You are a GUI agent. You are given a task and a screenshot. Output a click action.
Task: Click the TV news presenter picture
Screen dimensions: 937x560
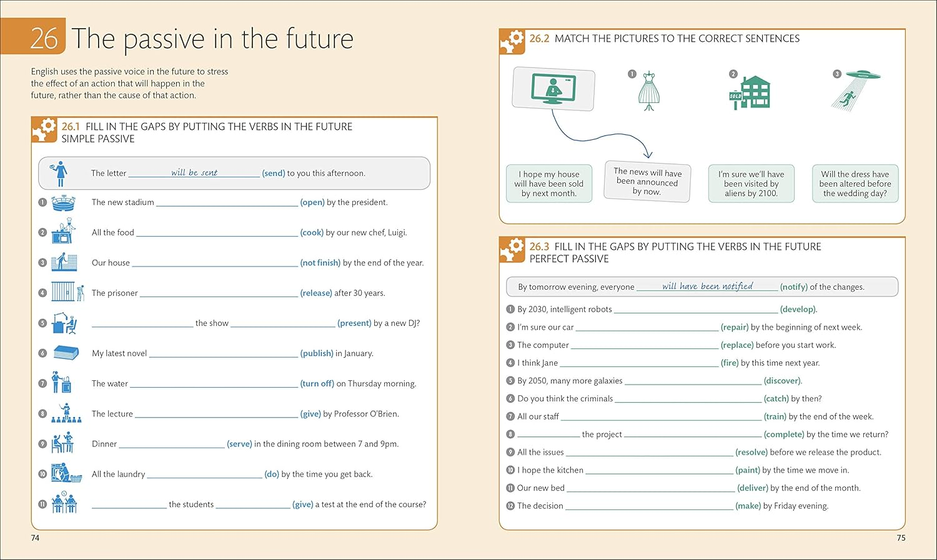click(553, 89)
